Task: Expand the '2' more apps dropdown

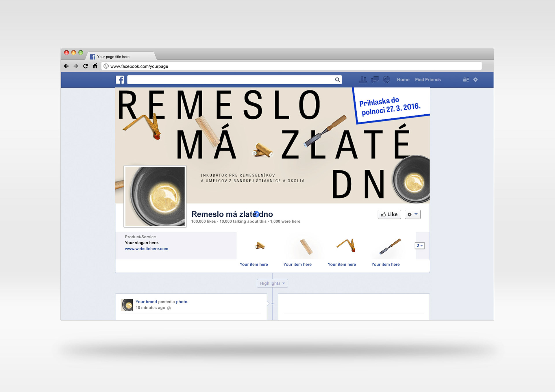Action: click(420, 246)
